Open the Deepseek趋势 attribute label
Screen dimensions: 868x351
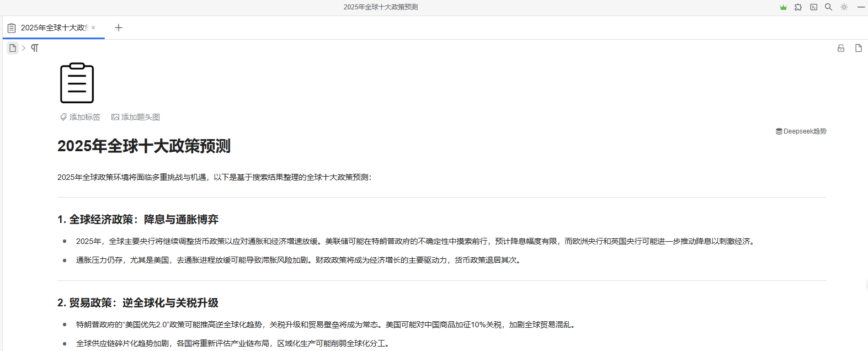point(801,131)
